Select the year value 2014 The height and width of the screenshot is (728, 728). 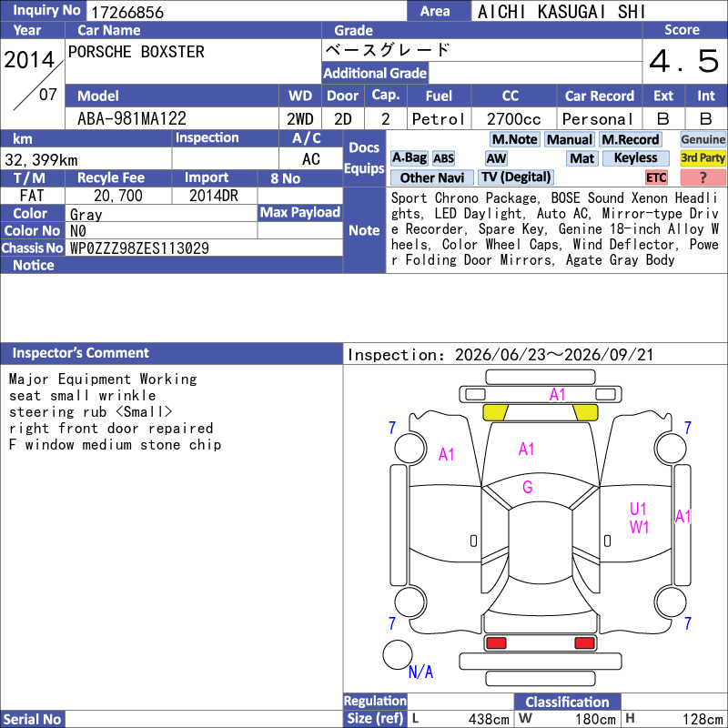[x=30, y=60]
